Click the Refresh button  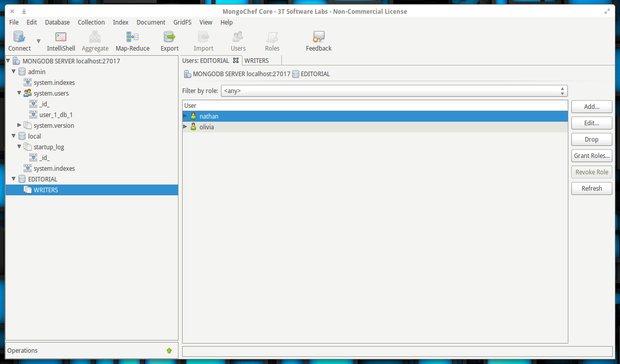(592, 189)
